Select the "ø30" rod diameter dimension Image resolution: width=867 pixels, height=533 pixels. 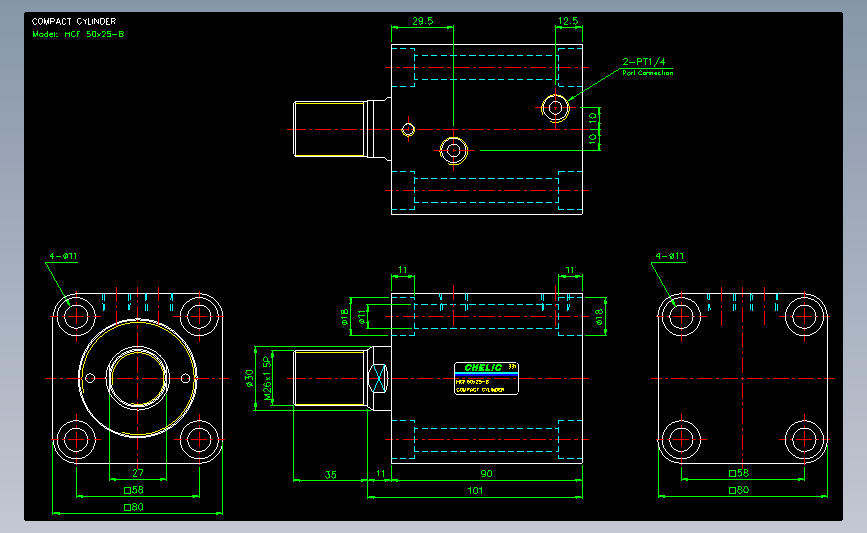click(x=249, y=379)
